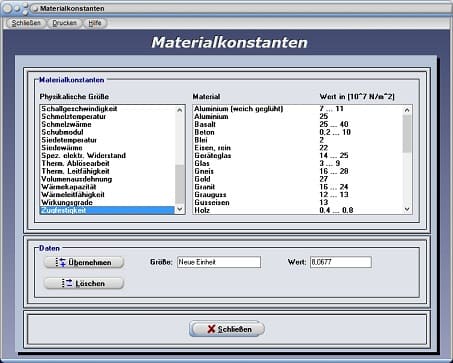Focus the Wert input field

(x=341, y=262)
